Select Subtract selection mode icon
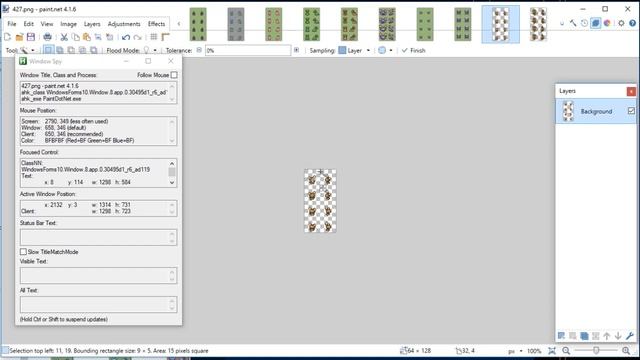 71,50
